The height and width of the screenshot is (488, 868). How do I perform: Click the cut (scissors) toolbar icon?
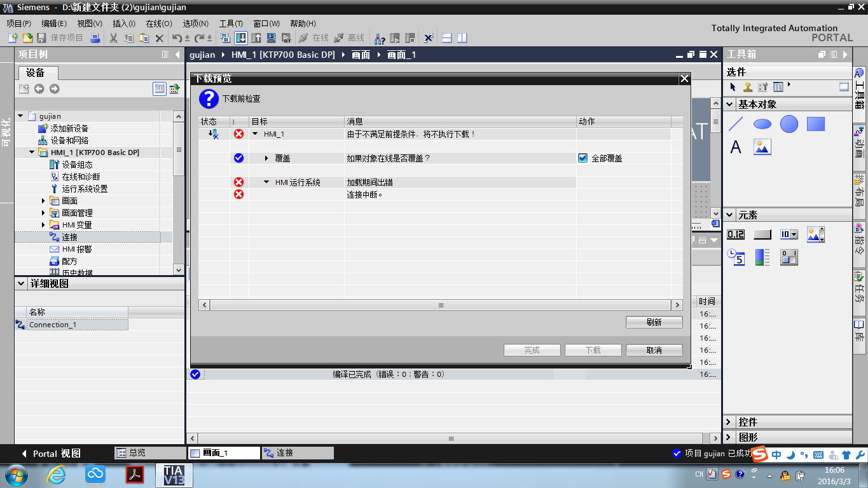pyautogui.click(x=113, y=38)
